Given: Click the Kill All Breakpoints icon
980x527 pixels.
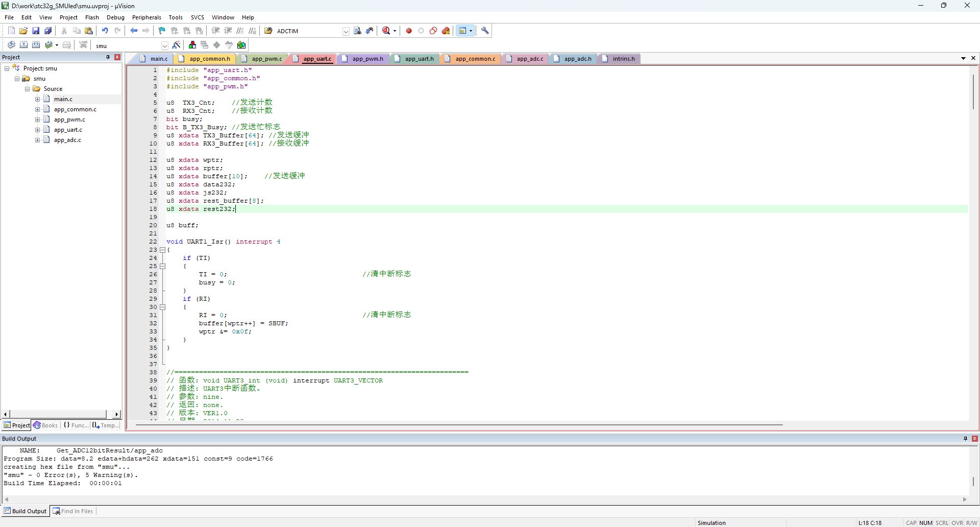Looking at the screenshot, I should pos(446,31).
